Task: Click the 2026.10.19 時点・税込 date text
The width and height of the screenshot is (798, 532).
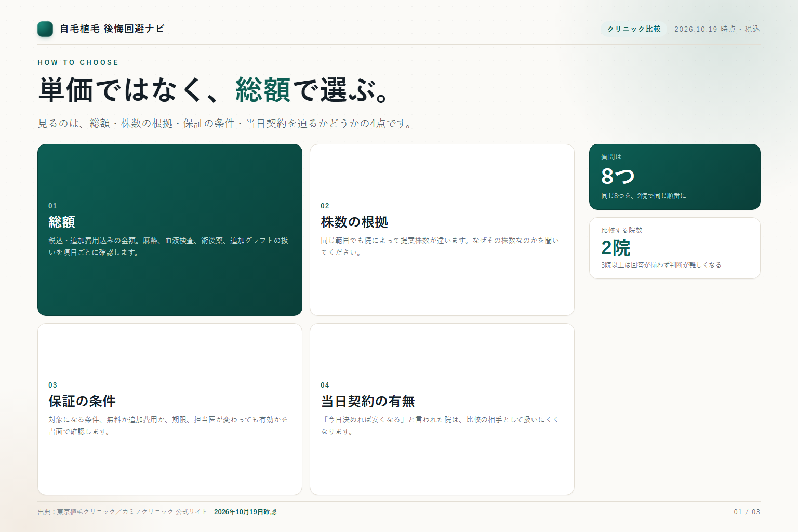Action: 717,29
